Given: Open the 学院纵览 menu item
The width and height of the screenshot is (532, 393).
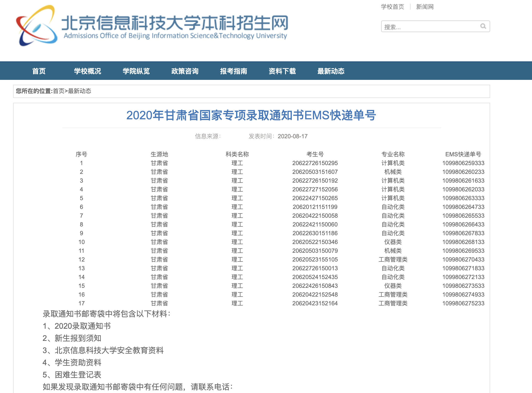Looking at the screenshot, I should [x=136, y=71].
